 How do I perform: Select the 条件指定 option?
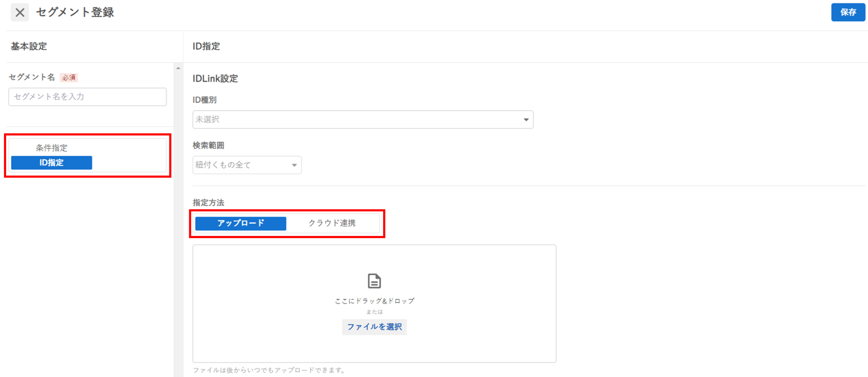pyautogui.click(x=52, y=148)
